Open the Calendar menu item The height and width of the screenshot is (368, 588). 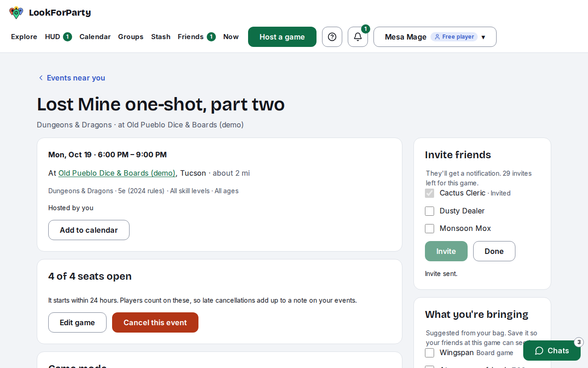pyautogui.click(x=95, y=37)
